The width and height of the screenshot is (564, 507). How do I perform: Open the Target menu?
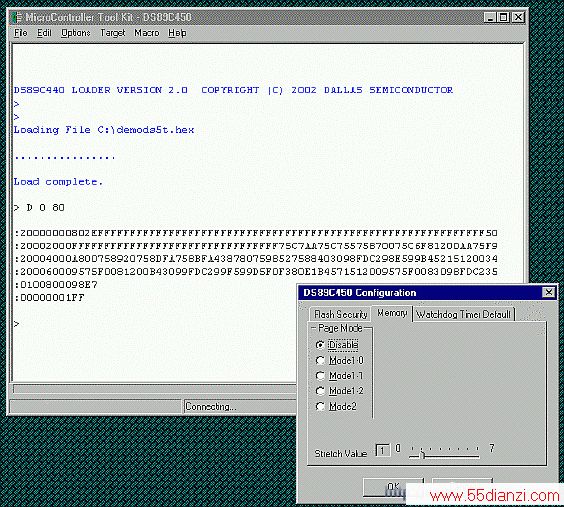pos(113,33)
